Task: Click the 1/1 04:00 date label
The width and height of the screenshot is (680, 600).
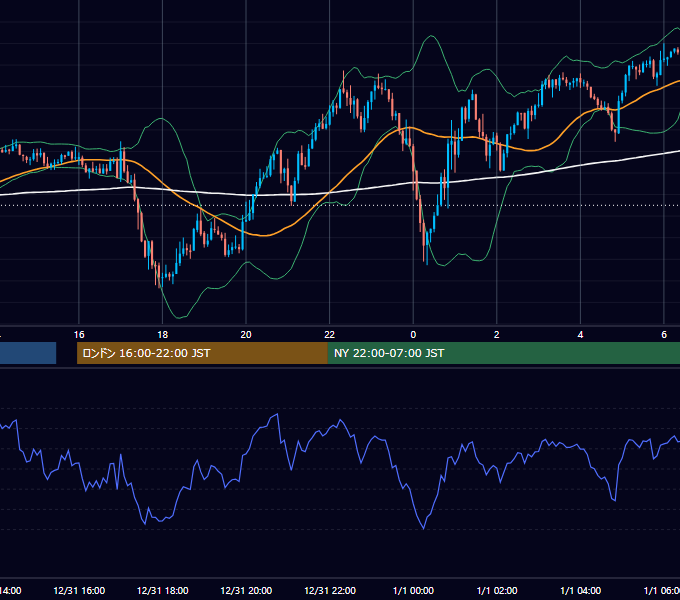Action: tap(581, 590)
